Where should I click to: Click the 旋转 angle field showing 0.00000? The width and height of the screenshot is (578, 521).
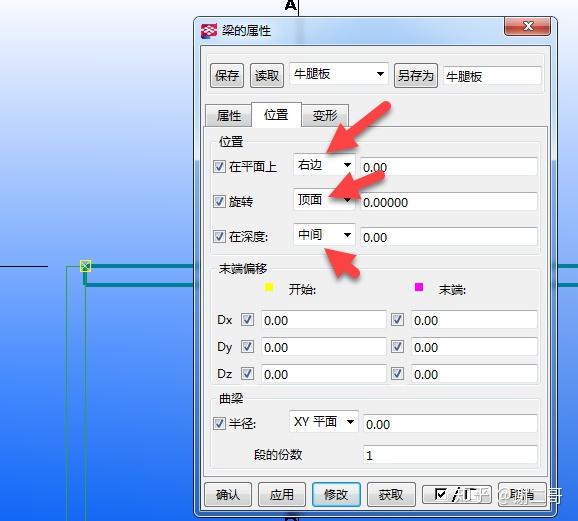[449, 202]
